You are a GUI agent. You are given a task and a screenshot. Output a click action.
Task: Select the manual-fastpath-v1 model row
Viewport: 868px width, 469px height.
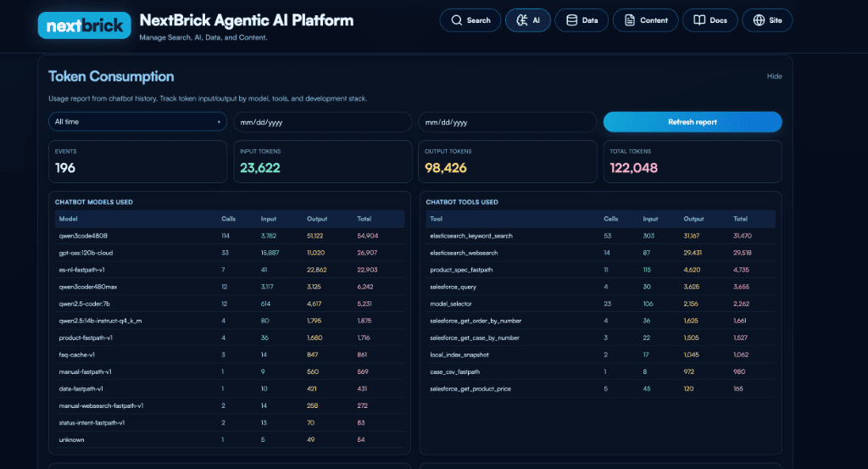click(x=229, y=371)
